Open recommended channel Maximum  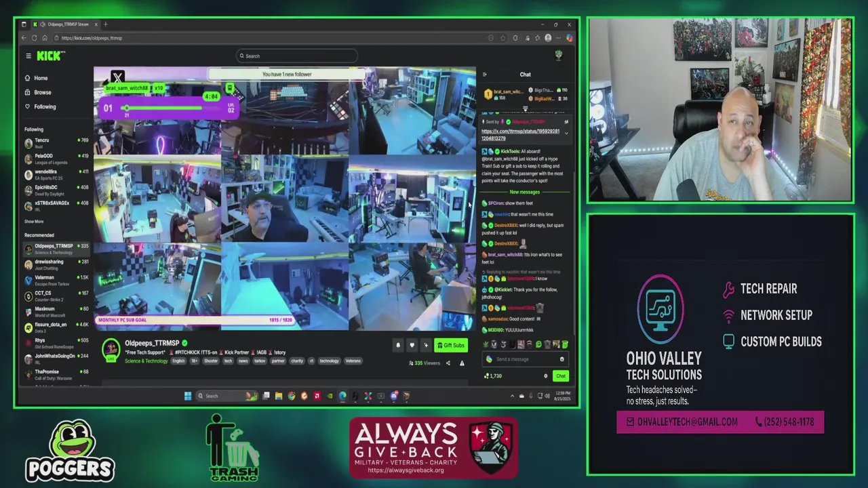[57, 312]
